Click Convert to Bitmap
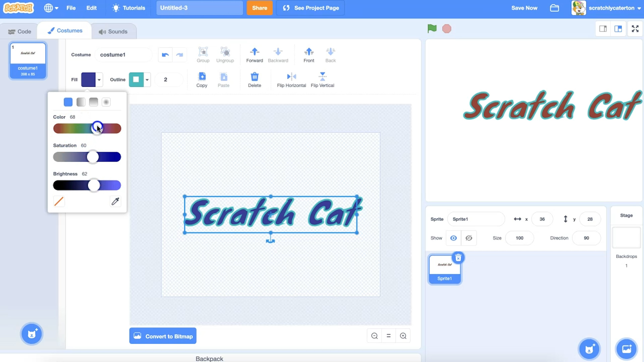 pyautogui.click(x=163, y=336)
